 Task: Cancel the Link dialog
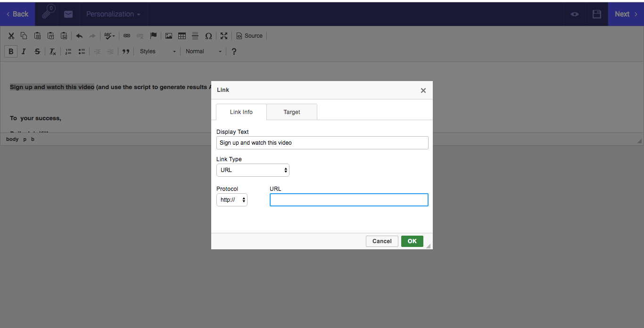tap(382, 241)
